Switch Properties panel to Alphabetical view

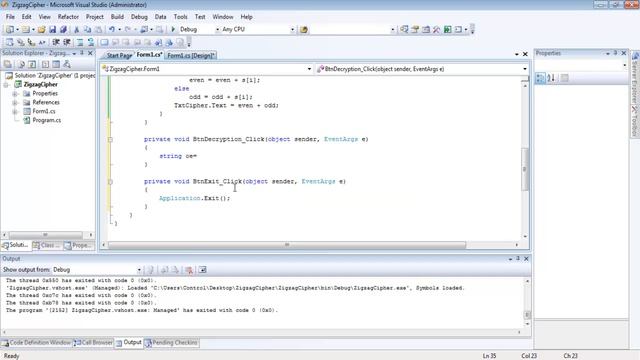551,78
